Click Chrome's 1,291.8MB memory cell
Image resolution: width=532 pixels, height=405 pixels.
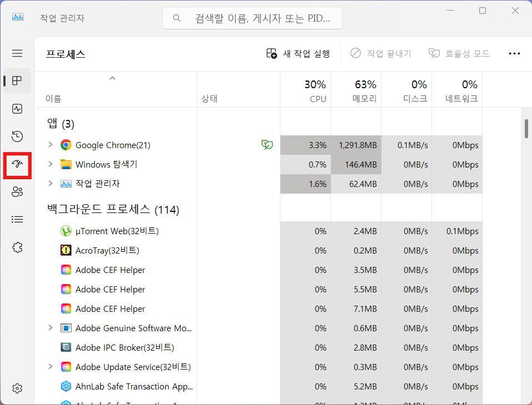pyautogui.click(x=356, y=145)
